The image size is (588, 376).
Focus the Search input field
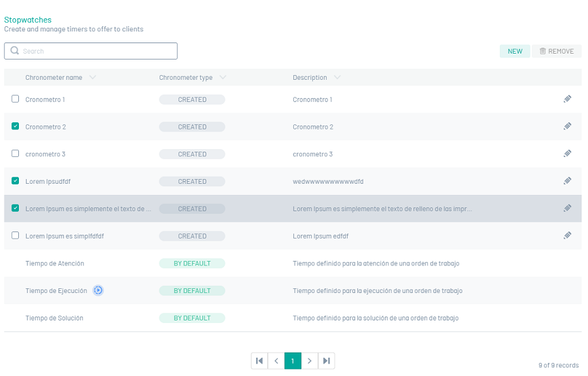tap(91, 51)
